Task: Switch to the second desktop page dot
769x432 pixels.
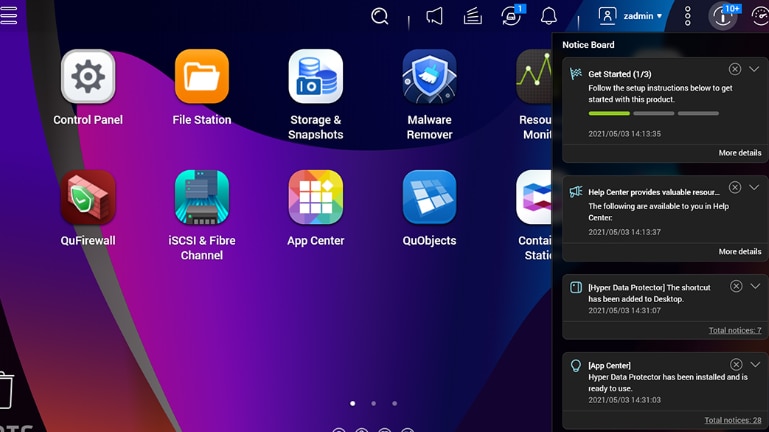Action: click(x=373, y=404)
